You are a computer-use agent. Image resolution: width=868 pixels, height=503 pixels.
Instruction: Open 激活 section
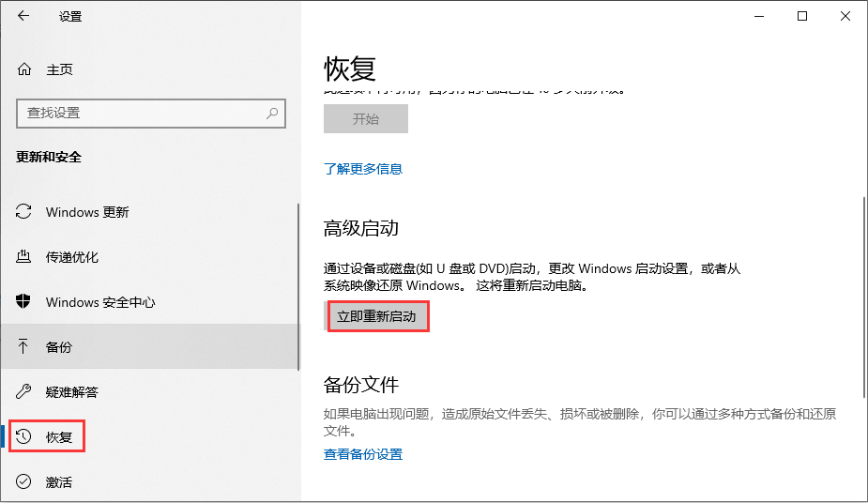click(x=149, y=481)
